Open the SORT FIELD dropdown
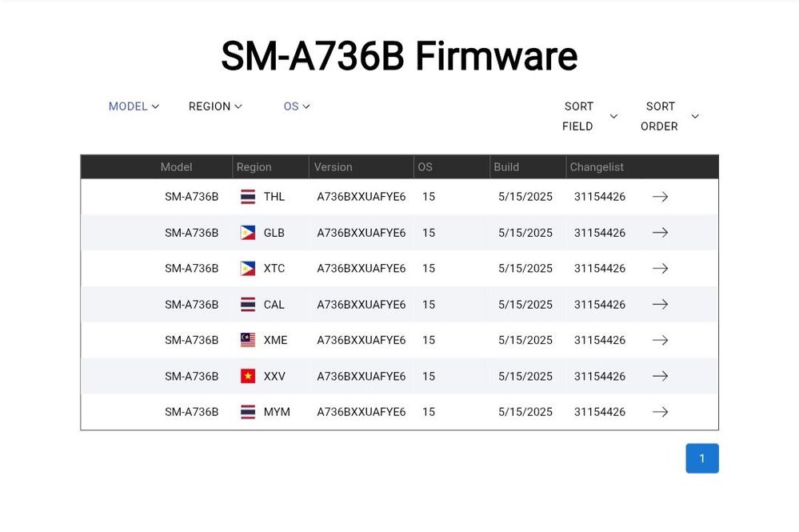 pyautogui.click(x=589, y=116)
